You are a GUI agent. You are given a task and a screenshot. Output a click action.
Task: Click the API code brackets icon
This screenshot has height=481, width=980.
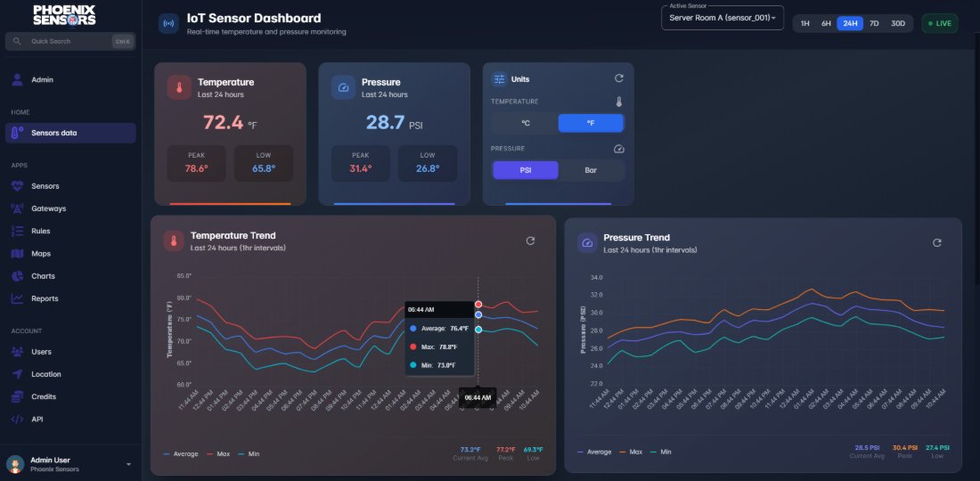[18, 420]
